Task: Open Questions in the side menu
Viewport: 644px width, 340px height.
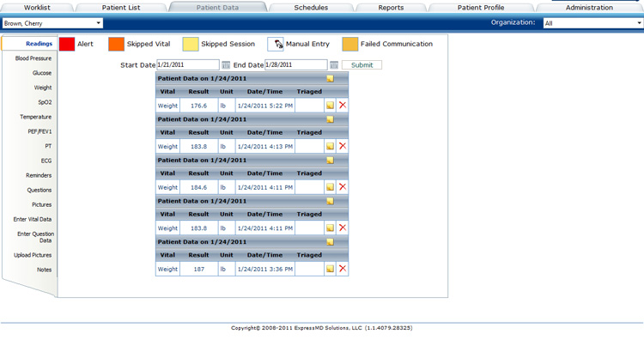Action: click(x=39, y=190)
